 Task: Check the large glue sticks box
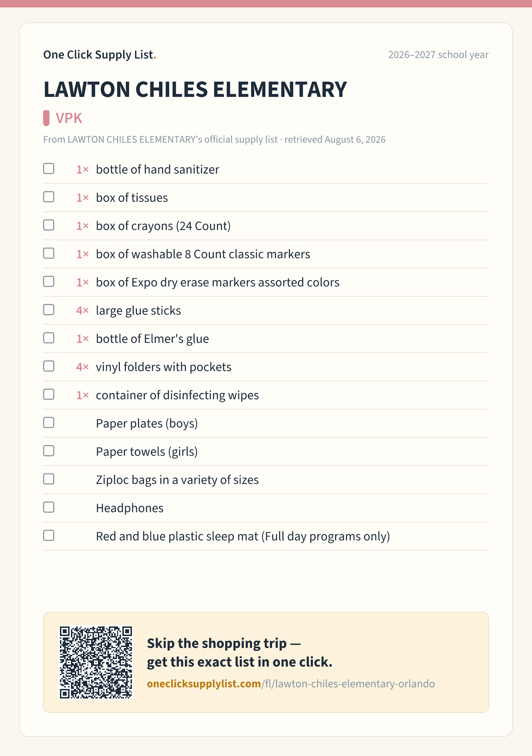tap(49, 310)
